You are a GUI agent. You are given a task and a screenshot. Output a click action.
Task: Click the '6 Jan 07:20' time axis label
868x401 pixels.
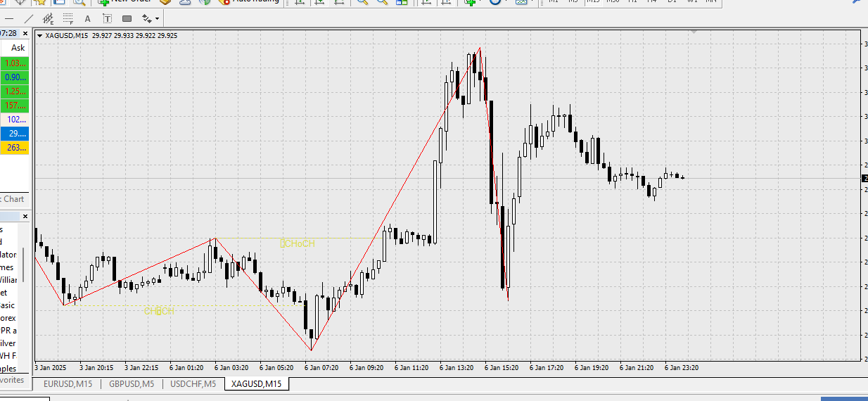click(x=321, y=367)
